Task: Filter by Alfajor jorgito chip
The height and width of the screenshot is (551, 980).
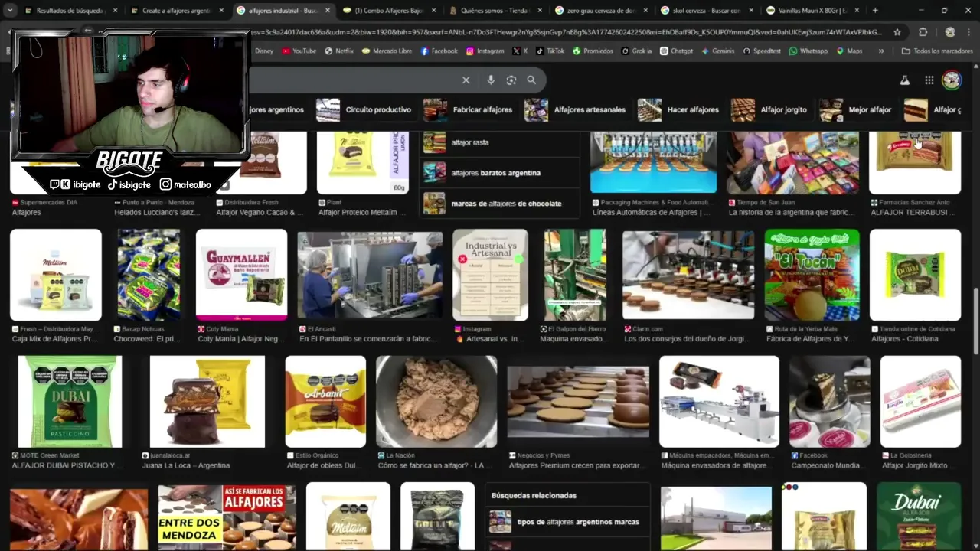Action: 769,110
